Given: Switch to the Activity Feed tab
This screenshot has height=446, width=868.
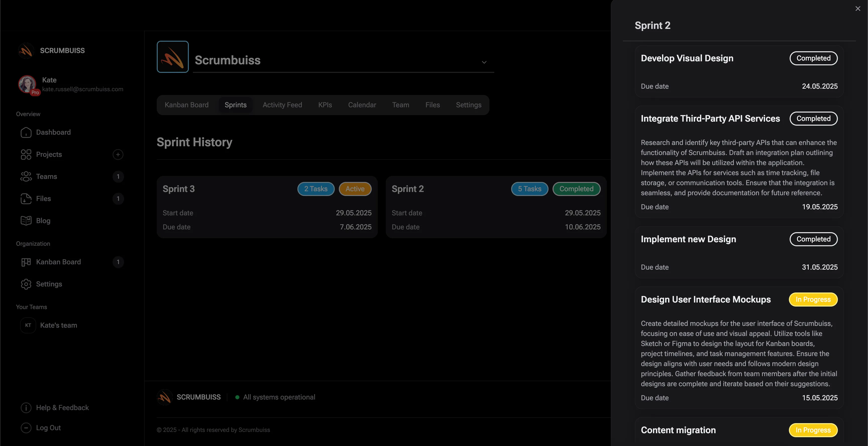Looking at the screenshot, I should [282, 105].
